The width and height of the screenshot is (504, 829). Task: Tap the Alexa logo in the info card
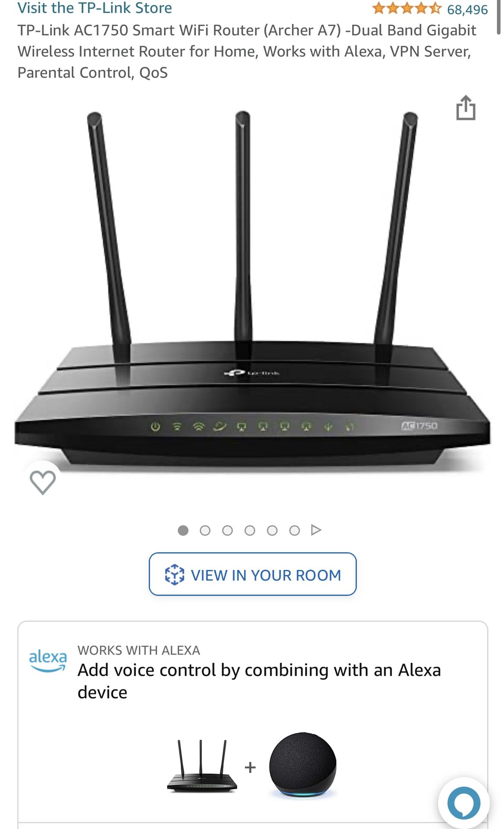tap(48, 661)
